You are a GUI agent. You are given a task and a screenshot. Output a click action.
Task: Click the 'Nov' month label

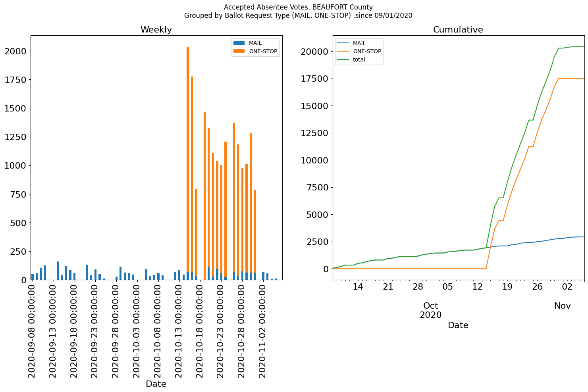(563, 306)
